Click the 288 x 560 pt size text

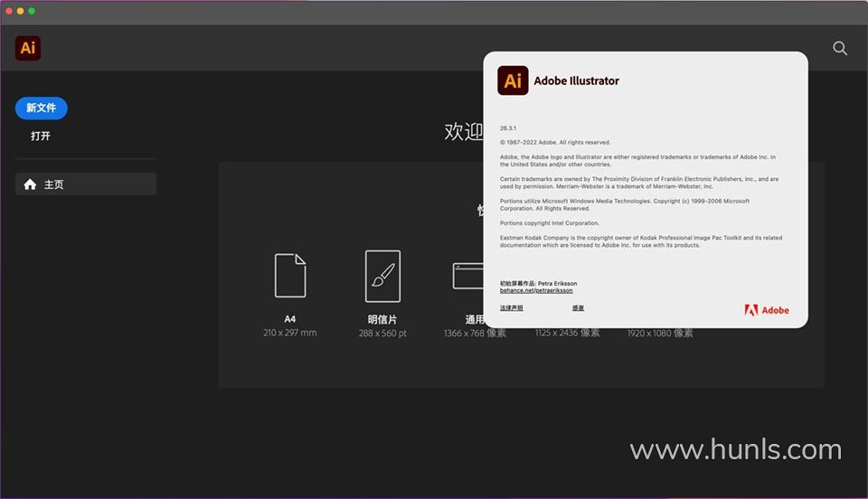point(382,333)
